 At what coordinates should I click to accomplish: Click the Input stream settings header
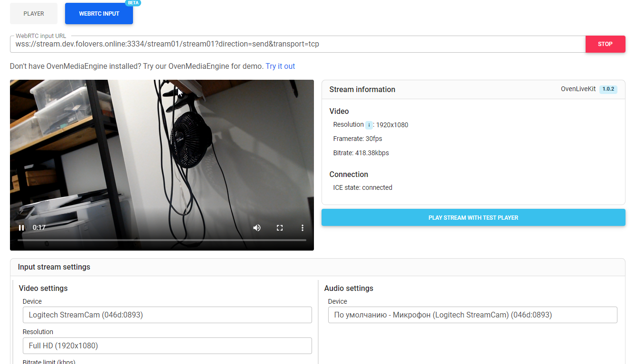point(54,267)
